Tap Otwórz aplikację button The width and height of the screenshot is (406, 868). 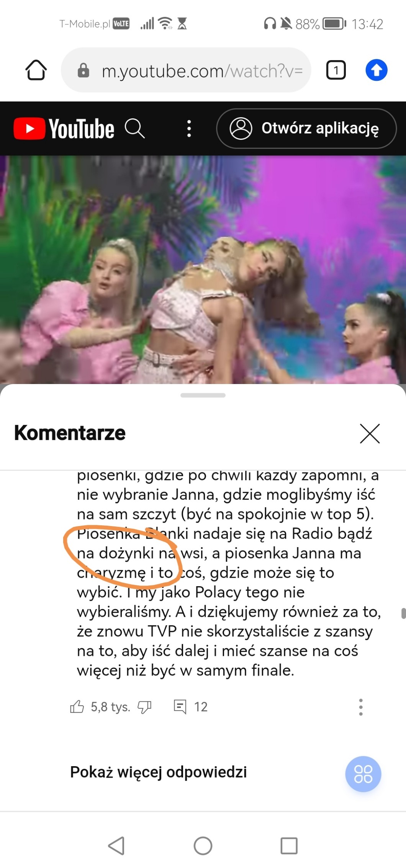click(x=306, y=128)
